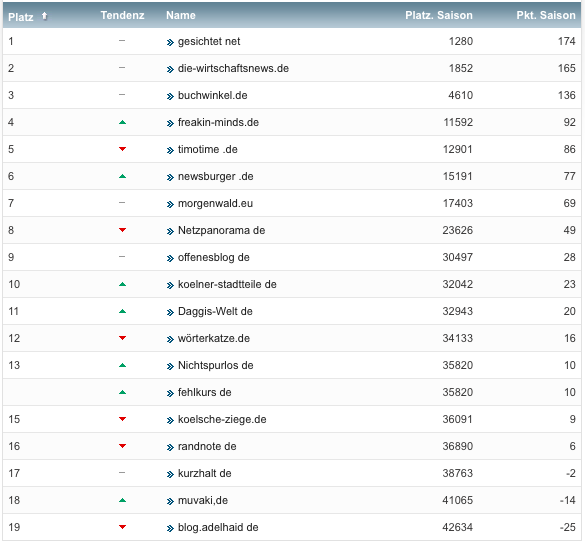Screen dimensions: 585x544
Task: Sort by the Platz column header
Action: (21, 17)
